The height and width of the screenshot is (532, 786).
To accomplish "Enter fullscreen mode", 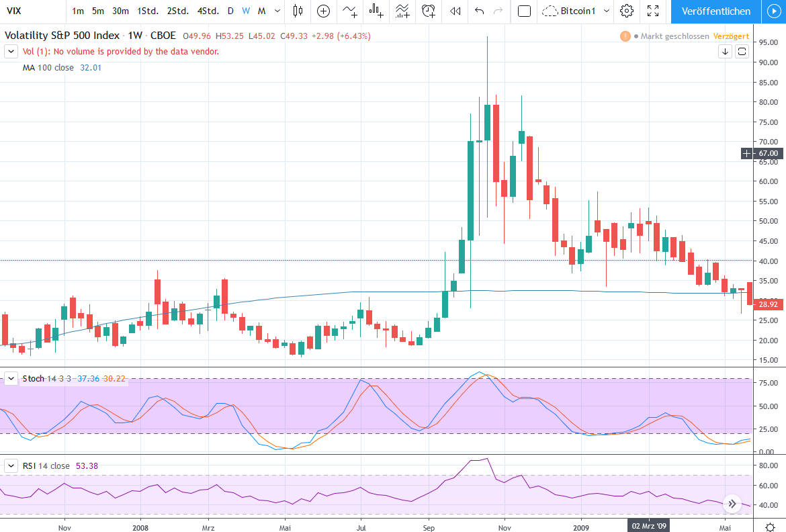I will click(x=653, y=11).
